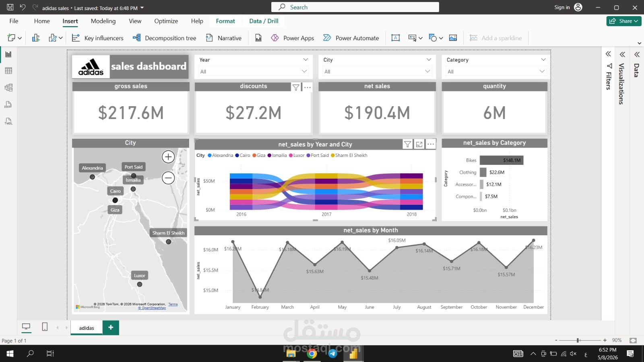This screenshot has width=644, height=362.
Task: Open the Shapes dropdown in ribbon
Action: (436, 38)
